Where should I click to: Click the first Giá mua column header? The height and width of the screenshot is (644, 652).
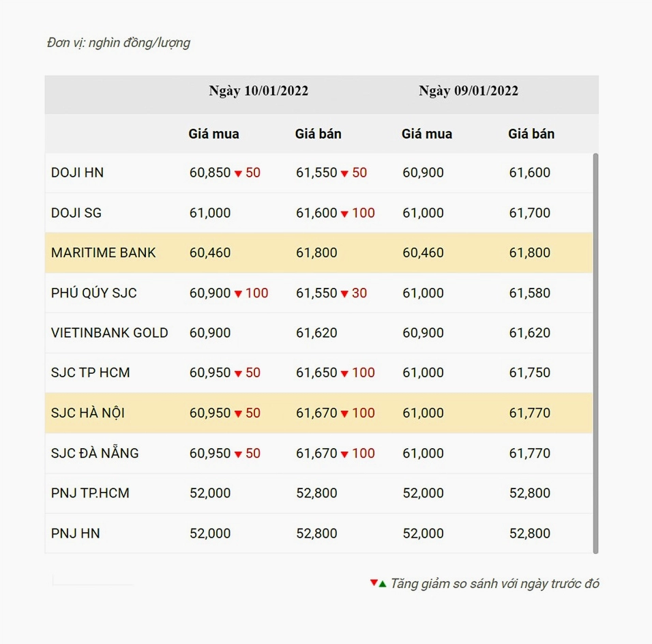coord(213,134)
